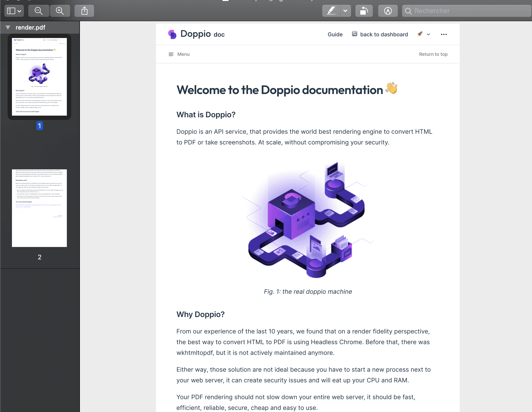The image size is (532, 412).
Task: Select the highlight pen tool
Action: [331, 11]
